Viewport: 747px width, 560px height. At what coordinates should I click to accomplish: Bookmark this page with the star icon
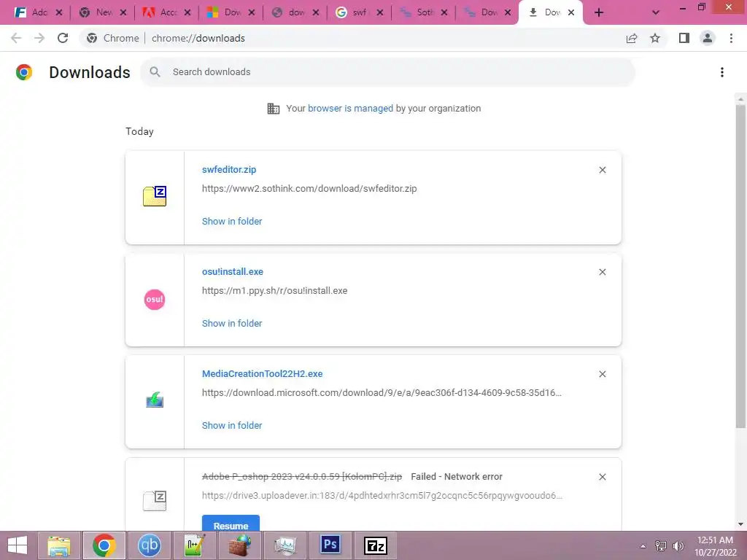tap(655, 38)
